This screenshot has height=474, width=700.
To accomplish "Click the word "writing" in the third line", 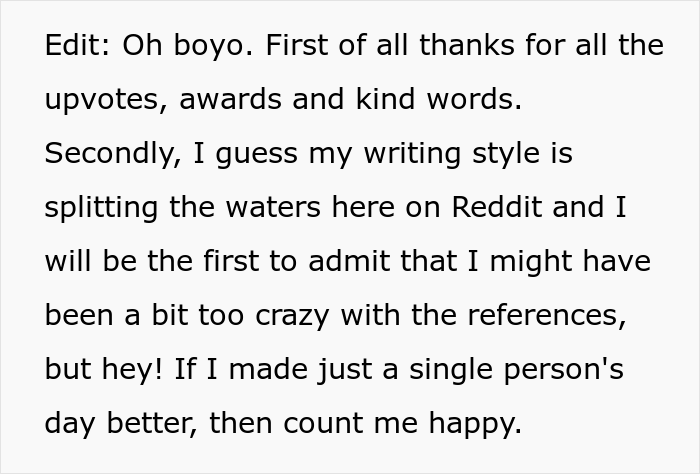I will (x=412, y=154).
